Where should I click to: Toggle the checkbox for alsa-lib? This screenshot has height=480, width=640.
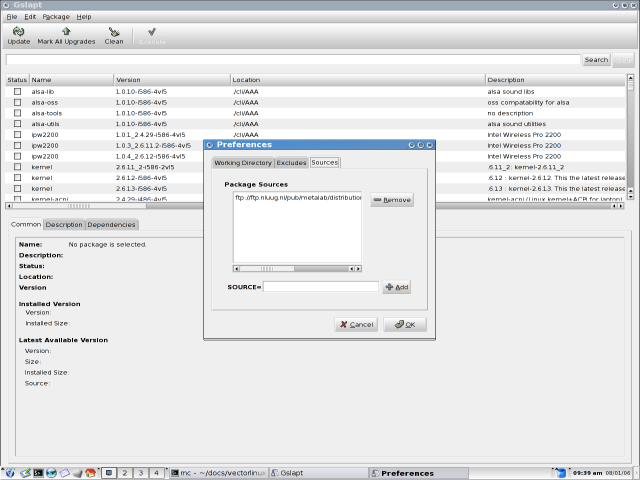click(17, 91)
